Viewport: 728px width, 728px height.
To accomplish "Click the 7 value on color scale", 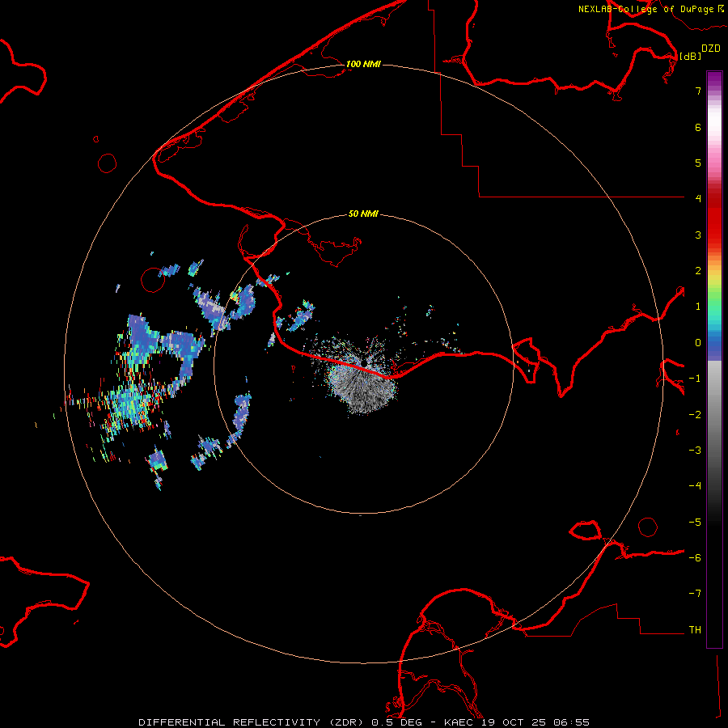I will 698,91.
